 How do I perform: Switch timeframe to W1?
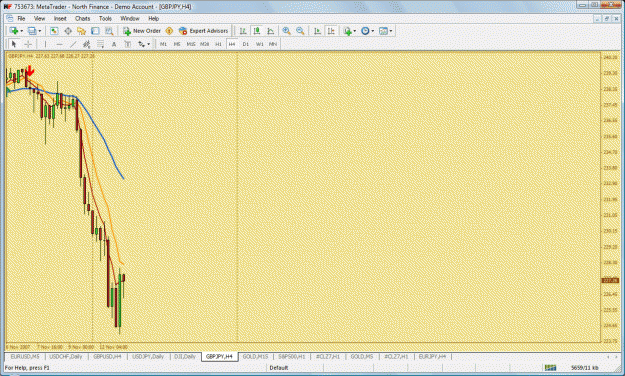(259, 44)
